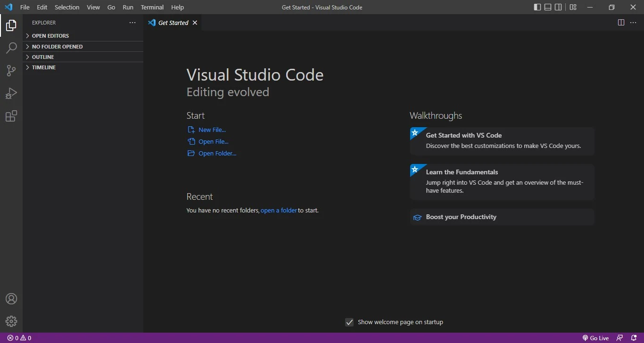Screen dimensions: 644x343
Task: Open the Selection menu
Action: (x=67, y=7)
